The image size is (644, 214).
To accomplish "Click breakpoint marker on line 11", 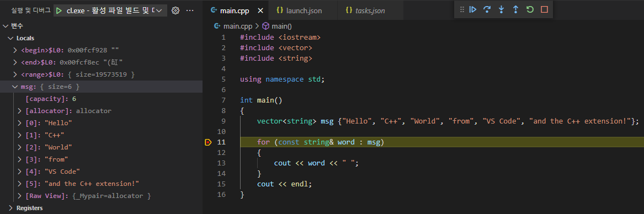I will (208, 142).
